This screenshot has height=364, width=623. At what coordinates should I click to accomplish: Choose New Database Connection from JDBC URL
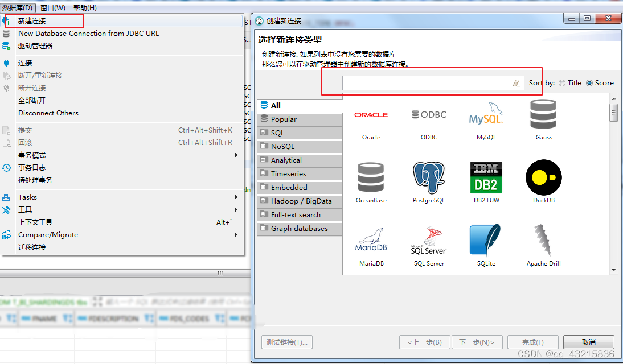coord(121,34)
